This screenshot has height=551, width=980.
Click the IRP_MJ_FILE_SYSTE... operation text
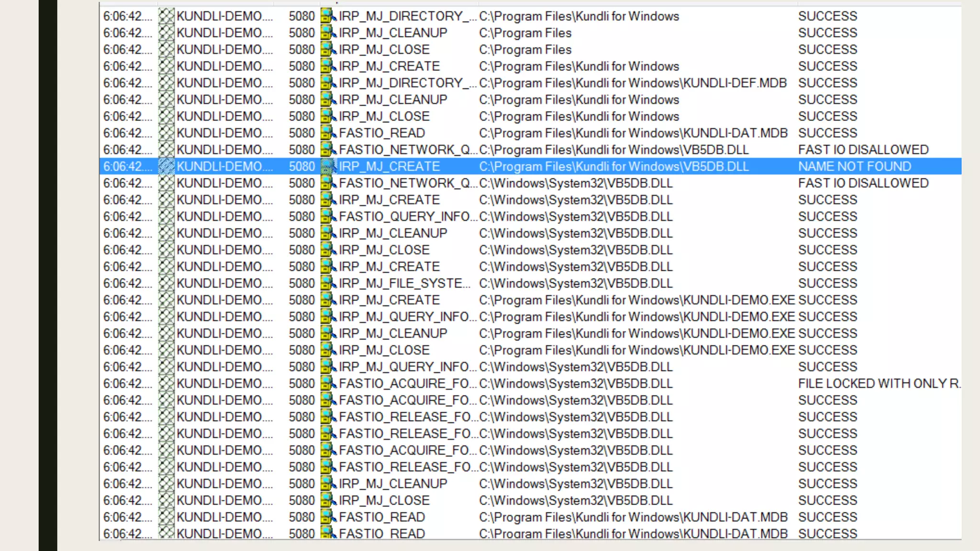[404, 283]
